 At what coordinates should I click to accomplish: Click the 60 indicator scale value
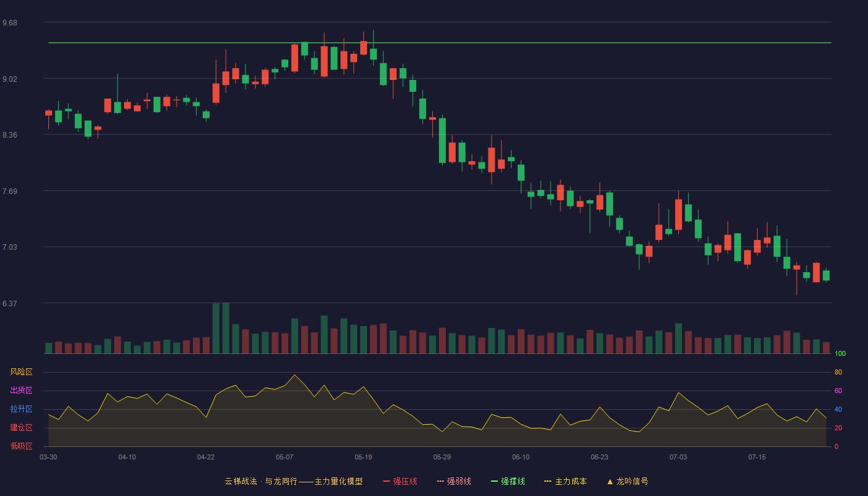point(838,391)
